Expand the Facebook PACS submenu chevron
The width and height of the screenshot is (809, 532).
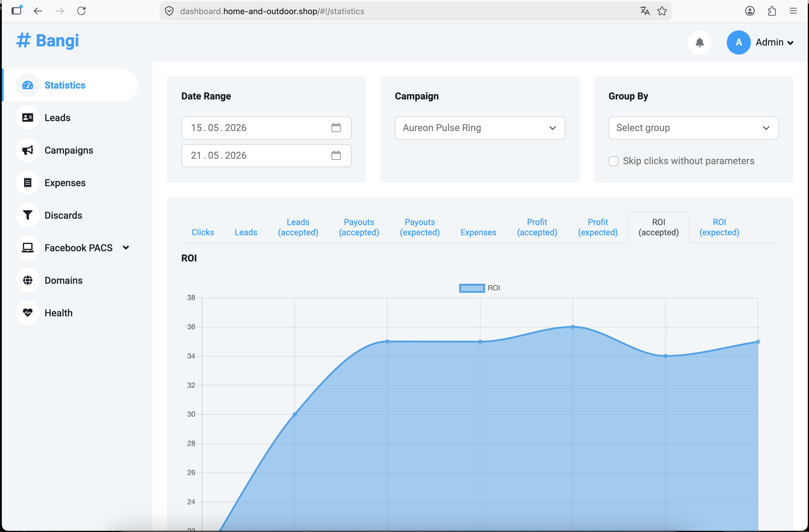[126, 248]
